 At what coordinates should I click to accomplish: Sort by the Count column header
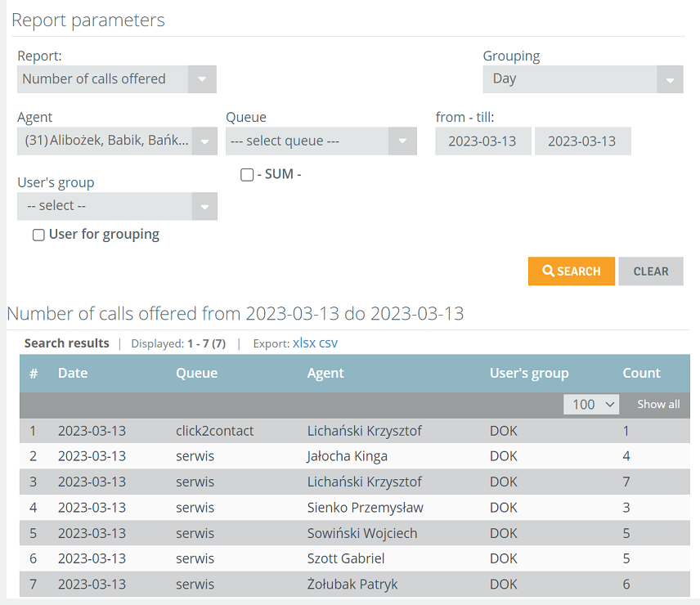[x=641, y=373]
